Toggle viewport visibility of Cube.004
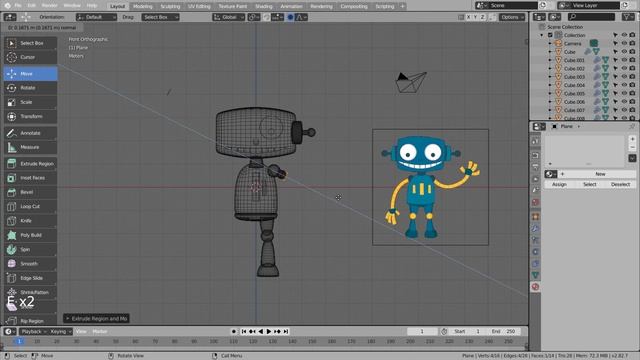Viewport: 640px width, 360px height. [624, 85]
